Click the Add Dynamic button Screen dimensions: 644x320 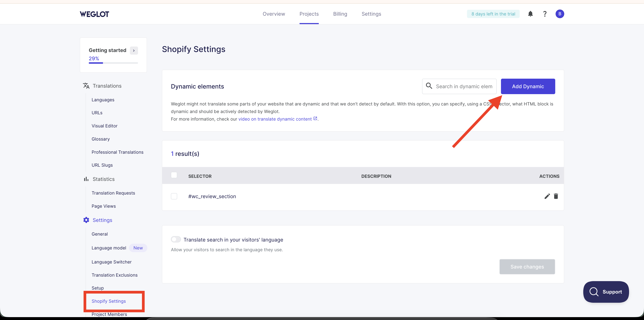click(x=528, y=86)
